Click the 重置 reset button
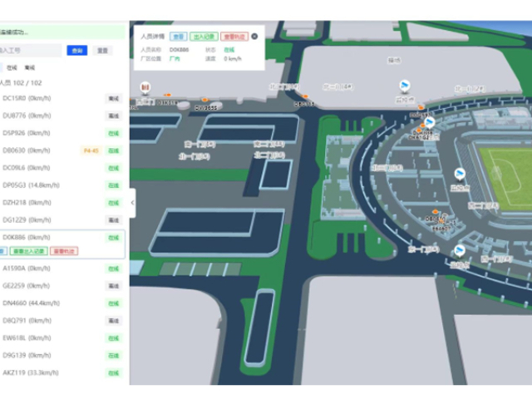The image size is (532, 399). [102, 51]
